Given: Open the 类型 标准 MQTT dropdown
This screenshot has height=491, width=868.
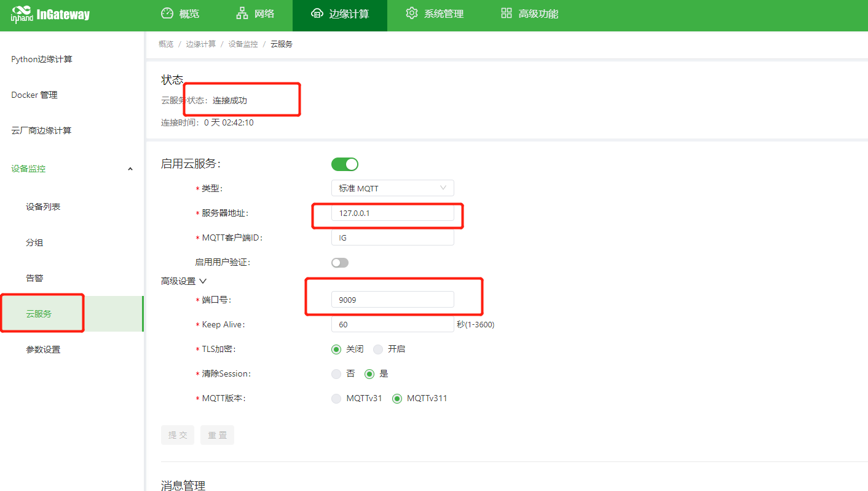Looking at the screenshot, I should (x=392, y=188).
